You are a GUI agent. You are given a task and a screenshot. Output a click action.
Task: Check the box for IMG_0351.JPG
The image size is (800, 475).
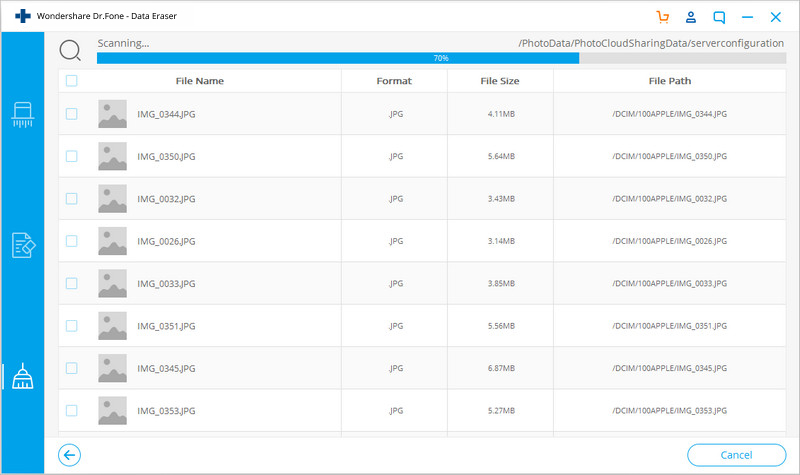71,326
